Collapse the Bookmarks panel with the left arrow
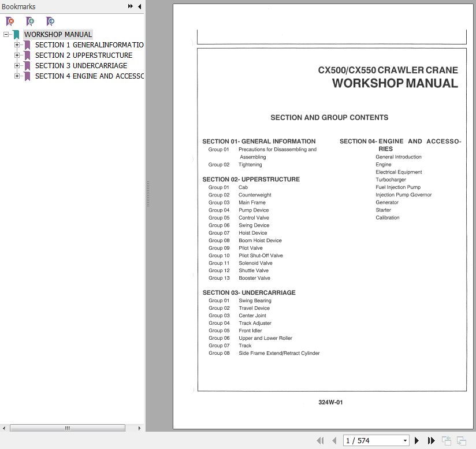476x449 pixels. pos(140,6)
